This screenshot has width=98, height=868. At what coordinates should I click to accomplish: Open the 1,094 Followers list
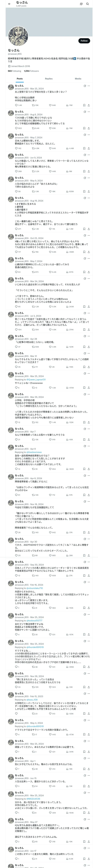coord(31,71)
